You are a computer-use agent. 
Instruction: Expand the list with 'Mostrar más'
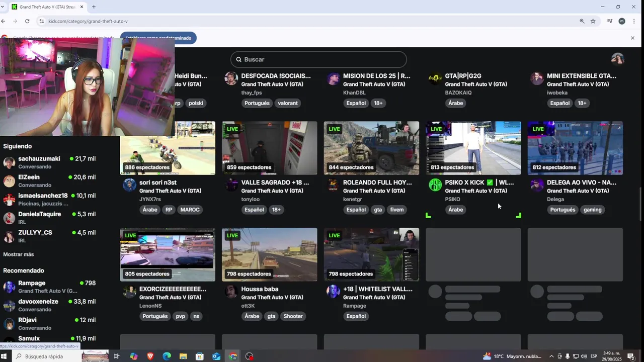(x=19, y=254)
